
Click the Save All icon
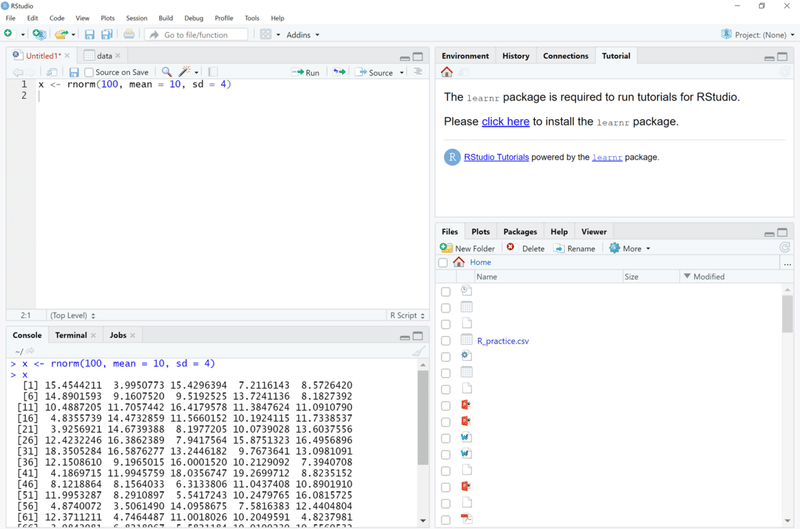(107, 34)
